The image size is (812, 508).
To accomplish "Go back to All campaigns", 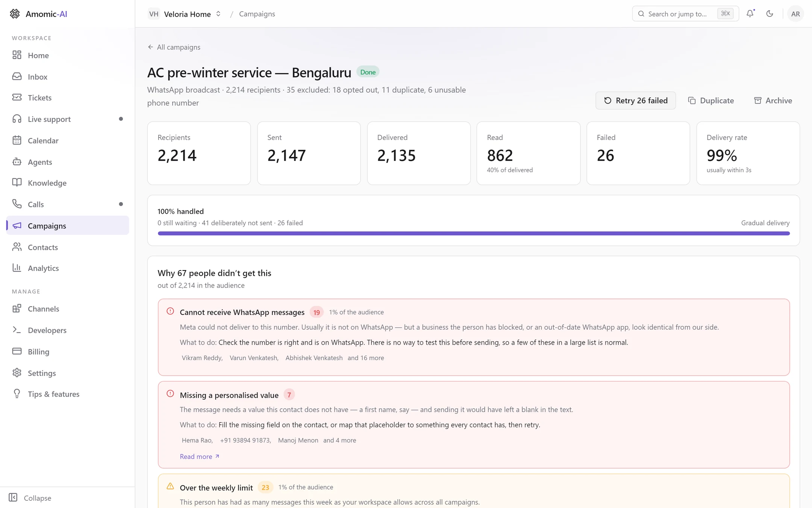I will 174,47.
